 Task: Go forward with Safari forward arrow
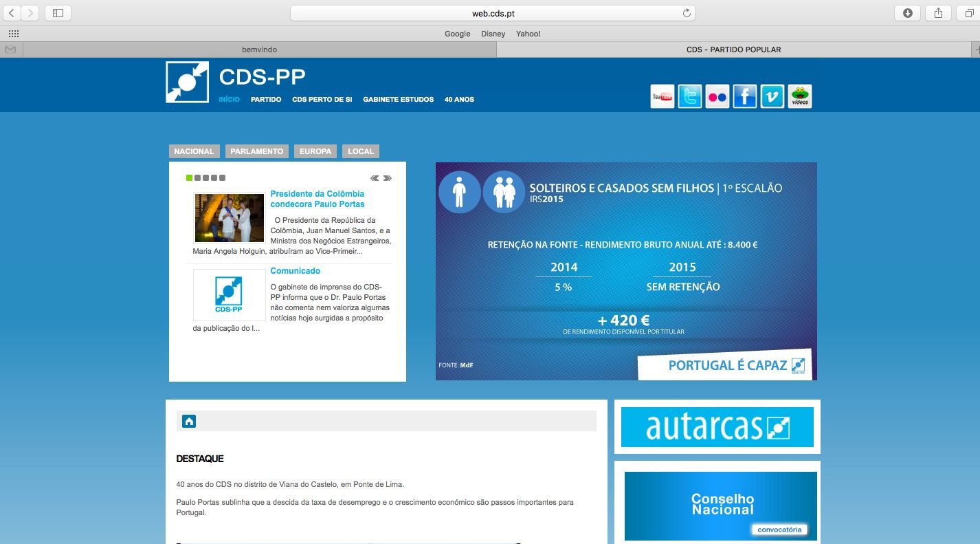(x=30, y=13)
